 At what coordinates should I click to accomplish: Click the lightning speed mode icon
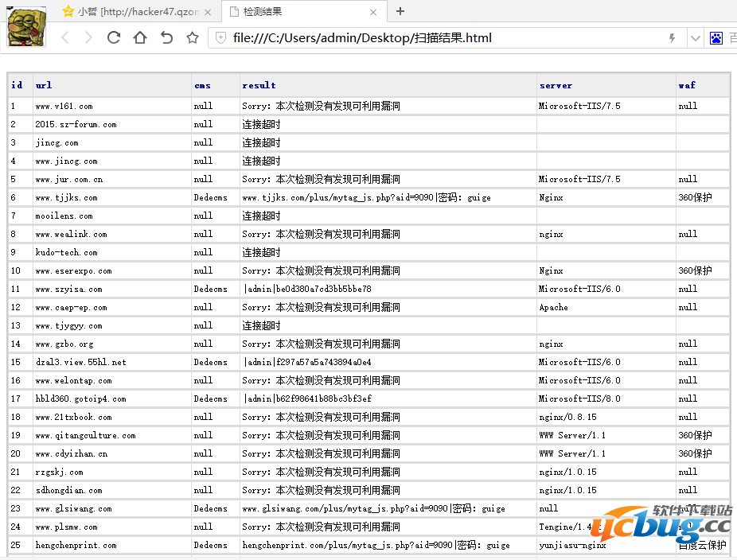(x=672, y=38)
